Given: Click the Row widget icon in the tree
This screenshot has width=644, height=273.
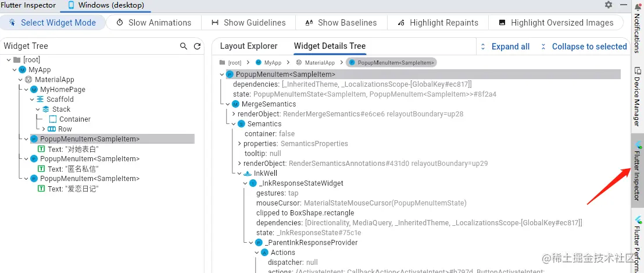Looking at the screenshot, I should [x=52, y=129].
